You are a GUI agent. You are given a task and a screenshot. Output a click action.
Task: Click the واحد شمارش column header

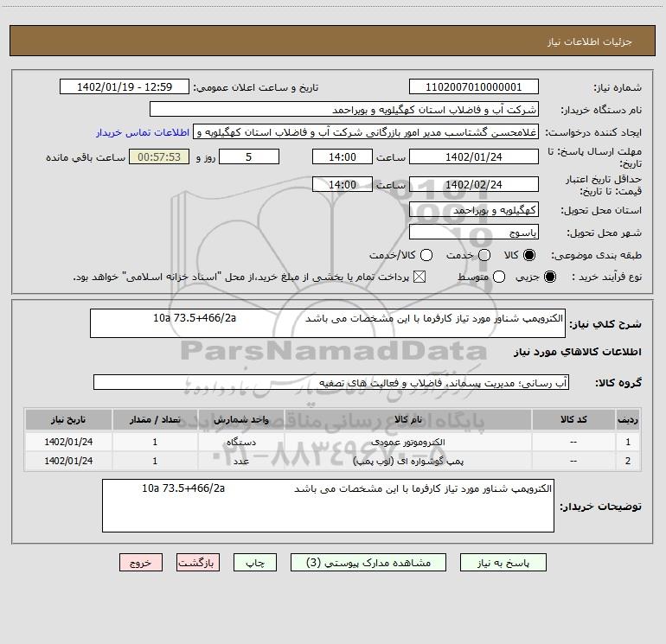pos(240,419)
